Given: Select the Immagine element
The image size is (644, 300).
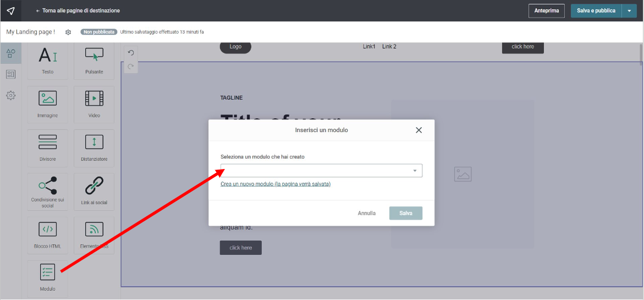Looking at the screenshot, I should 48,105.
